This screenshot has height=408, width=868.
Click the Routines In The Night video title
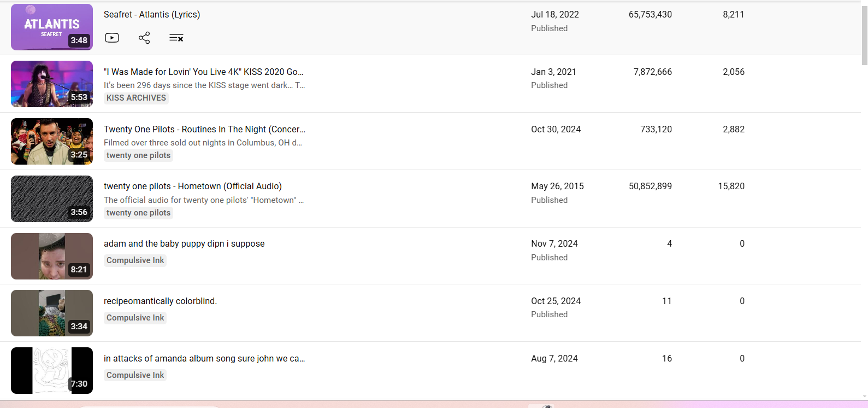[x=204, y=129]
